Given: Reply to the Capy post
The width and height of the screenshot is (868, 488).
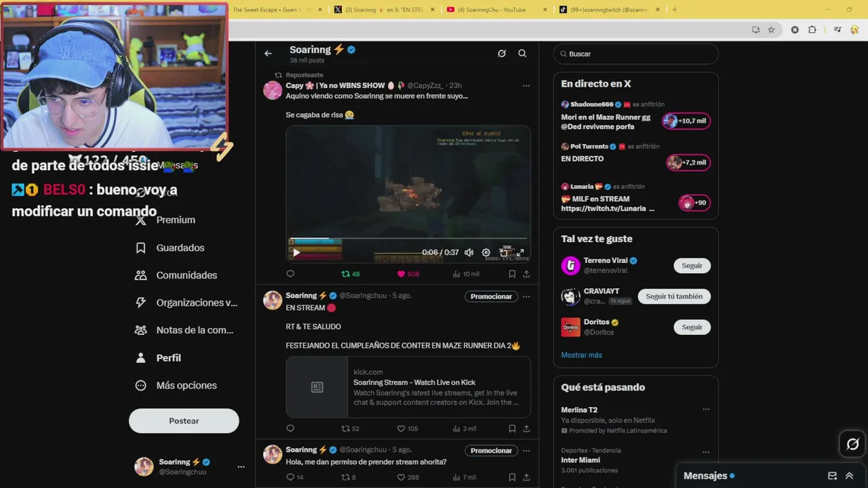Looking at the screenshot, I should pyautogui.click(x=290, y=274).
